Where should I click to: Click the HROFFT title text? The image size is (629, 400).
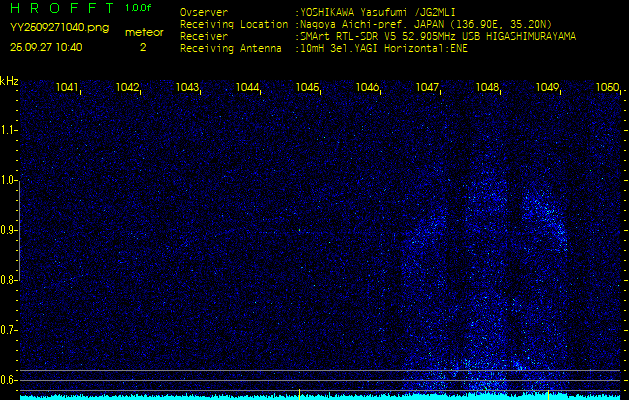(62, 8)
